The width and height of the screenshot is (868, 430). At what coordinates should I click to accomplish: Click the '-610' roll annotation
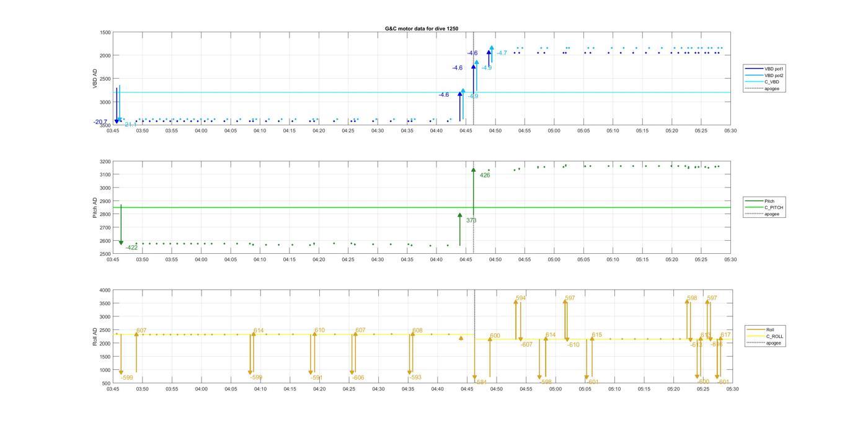tap(573, 345)
